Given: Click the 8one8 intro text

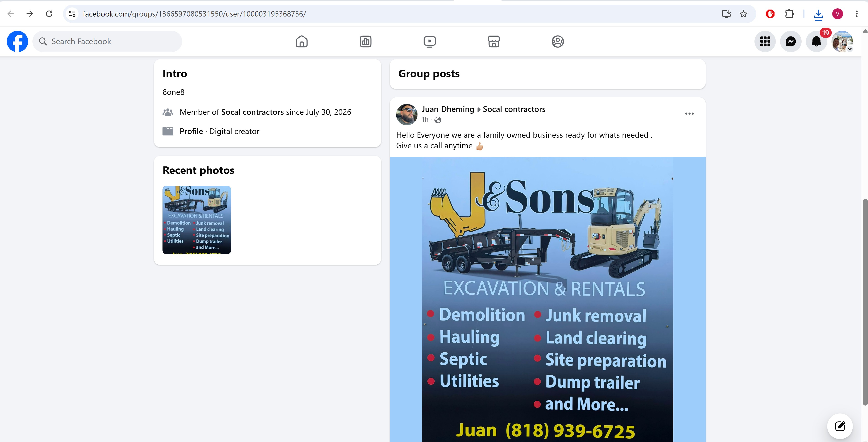Looking at the screenshot, I should 174,92.
